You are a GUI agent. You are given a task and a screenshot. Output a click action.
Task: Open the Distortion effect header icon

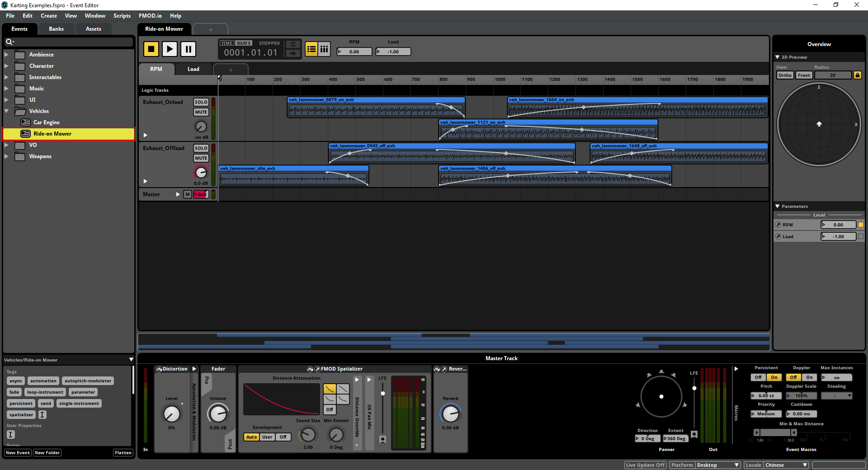(159, 369)
